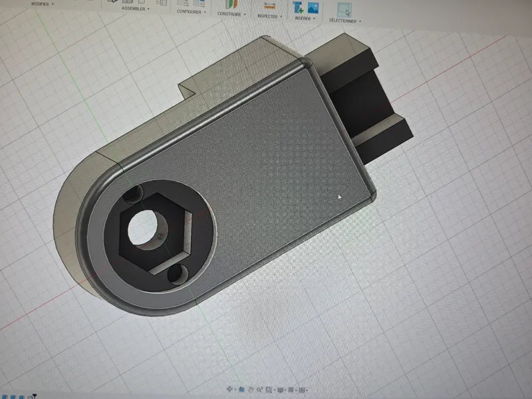Open the ASSEMBLER dropdown menu

pos(136,9)
